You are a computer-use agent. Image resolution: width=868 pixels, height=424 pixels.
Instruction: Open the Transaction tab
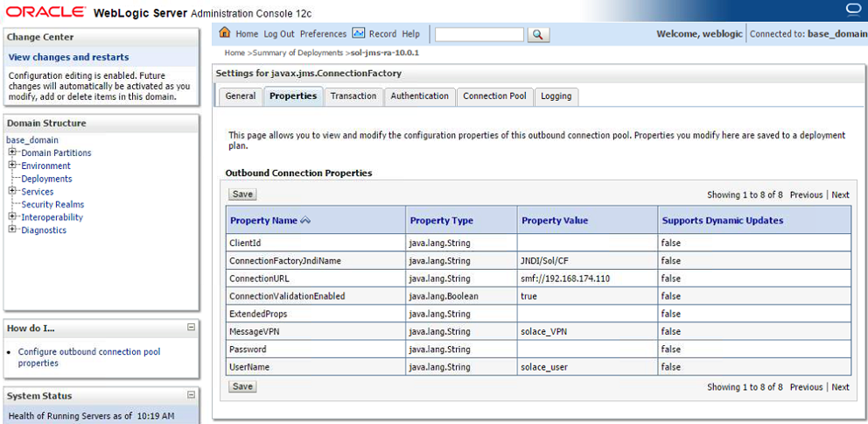[x=353, y=96]
